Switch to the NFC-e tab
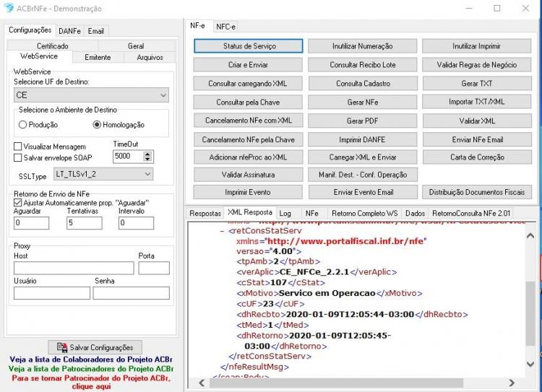Screen dimensions: 542x392 [x=225, y=27]
